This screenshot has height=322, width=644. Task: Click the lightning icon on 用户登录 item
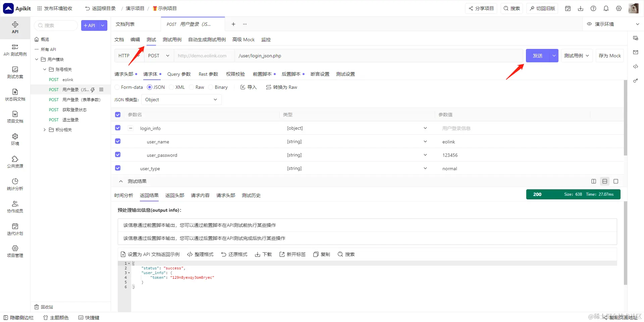click(x=93, y=90)
